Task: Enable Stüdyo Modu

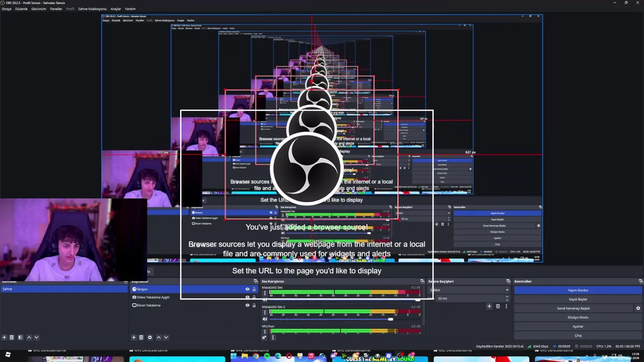Action: coord(578,317)
